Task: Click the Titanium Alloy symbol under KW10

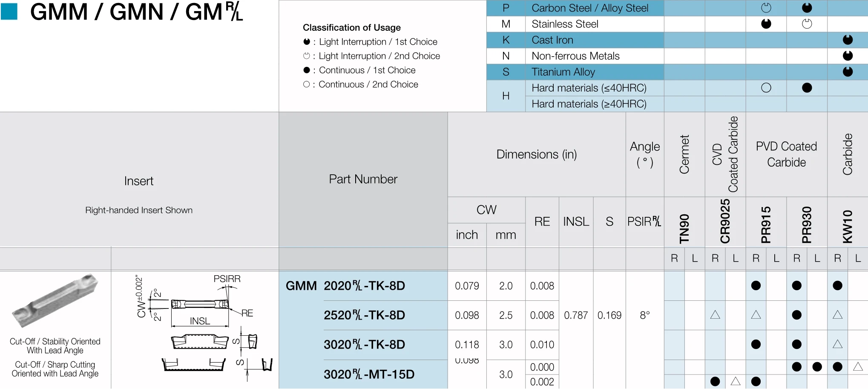Action: pos(848,72)
